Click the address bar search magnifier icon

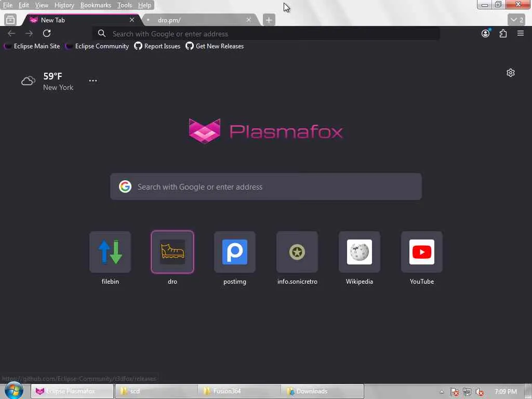[x=101, y=34]
